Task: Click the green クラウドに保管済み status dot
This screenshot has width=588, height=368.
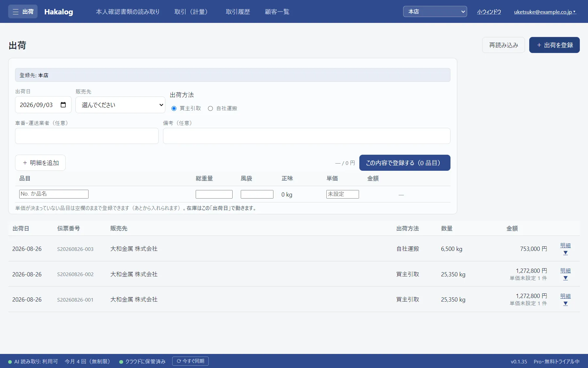Action: coord(121,362)
